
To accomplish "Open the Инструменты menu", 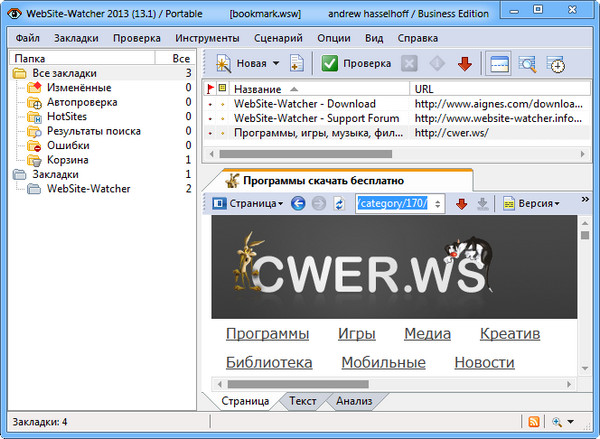I will point(207,38).
